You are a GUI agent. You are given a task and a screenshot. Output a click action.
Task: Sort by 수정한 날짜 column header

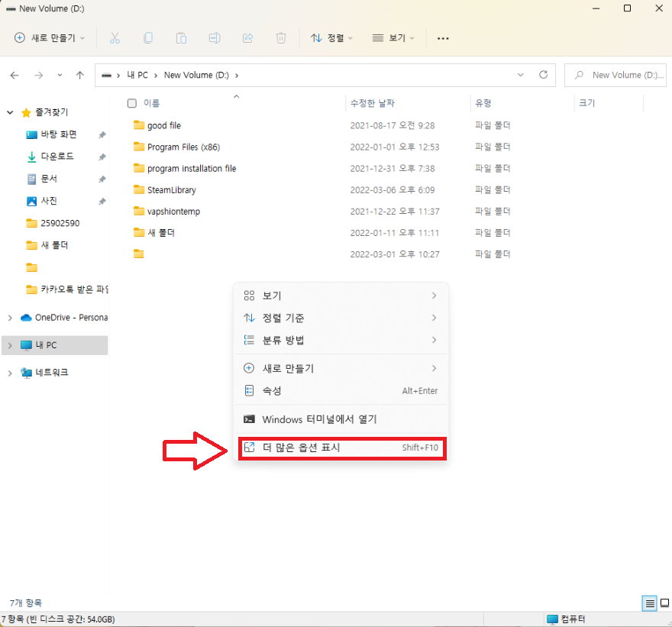coord(373,103)
